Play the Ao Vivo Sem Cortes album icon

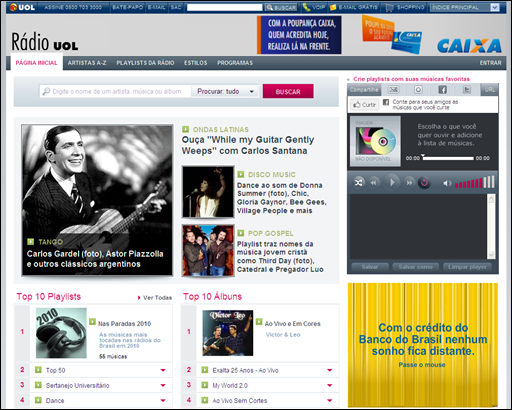[x=205, y=400]
